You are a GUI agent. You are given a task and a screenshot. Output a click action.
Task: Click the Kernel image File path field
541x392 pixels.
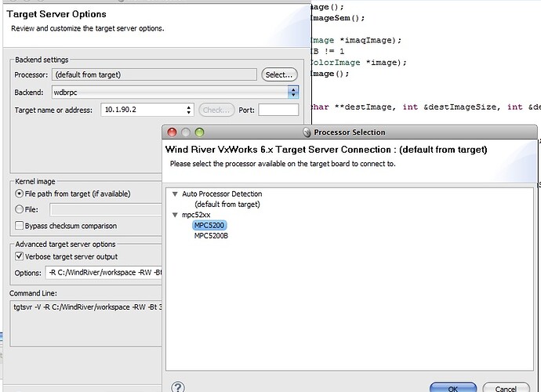pos(106,209)
